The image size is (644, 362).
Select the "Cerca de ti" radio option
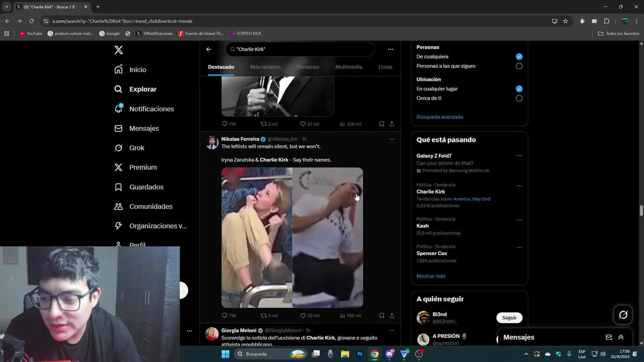pos(519,99)
